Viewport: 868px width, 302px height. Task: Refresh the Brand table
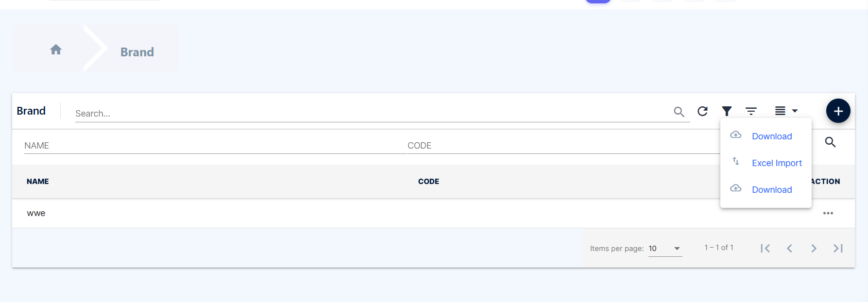pos(702,111)
